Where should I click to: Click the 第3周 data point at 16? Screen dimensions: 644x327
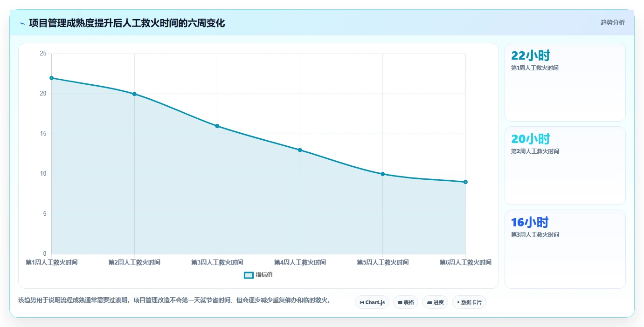(217, 126)
